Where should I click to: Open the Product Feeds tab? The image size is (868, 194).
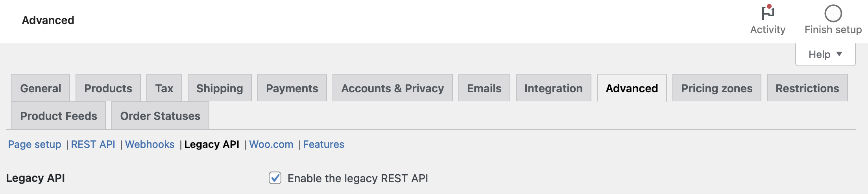point(59,116)
